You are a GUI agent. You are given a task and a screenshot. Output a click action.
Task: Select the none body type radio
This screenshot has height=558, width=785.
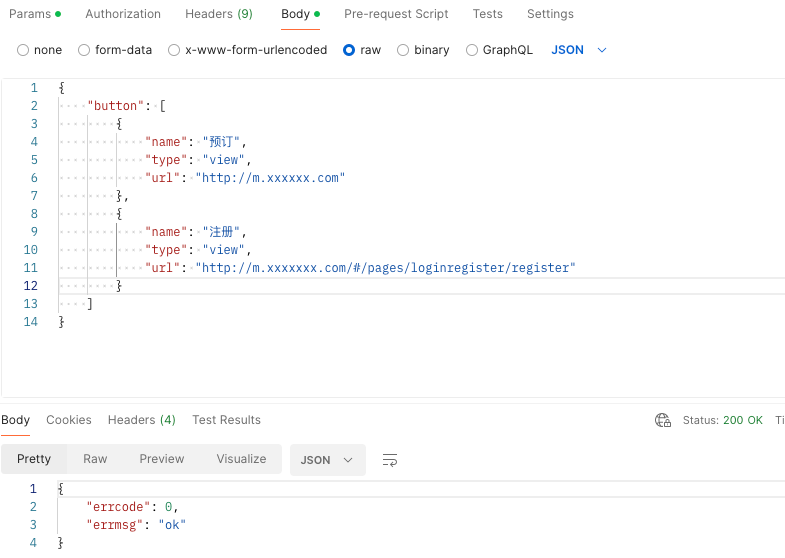pyautogui.click(x=23, y=50)
